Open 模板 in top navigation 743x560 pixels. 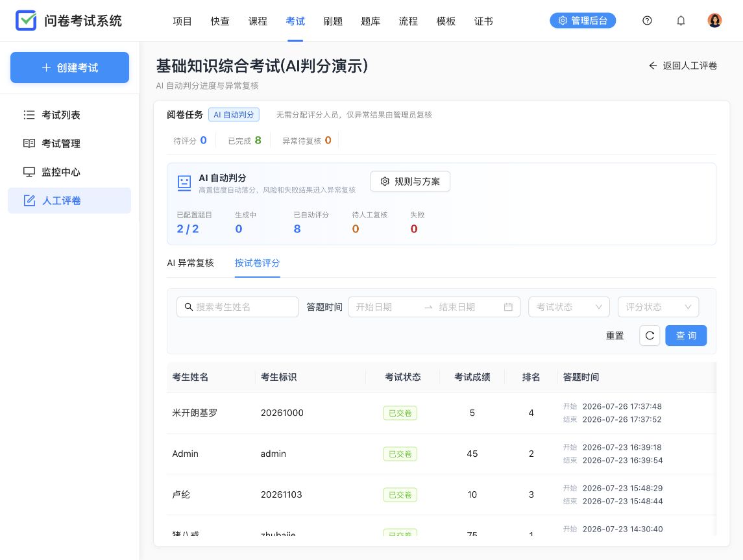pyautogui.click(x=446, y=21)
